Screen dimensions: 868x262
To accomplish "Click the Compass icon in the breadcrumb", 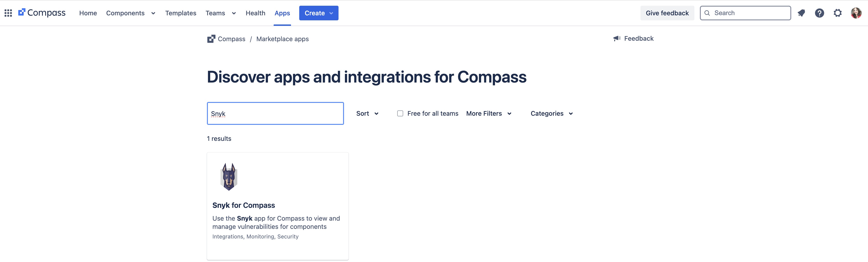I will pos(211,38).
